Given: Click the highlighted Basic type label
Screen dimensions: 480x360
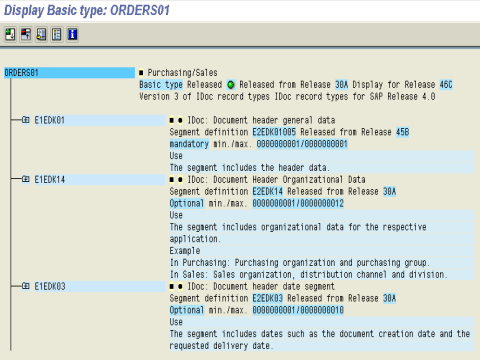Looking at the screenshot, I should click(x=161, y=85).
